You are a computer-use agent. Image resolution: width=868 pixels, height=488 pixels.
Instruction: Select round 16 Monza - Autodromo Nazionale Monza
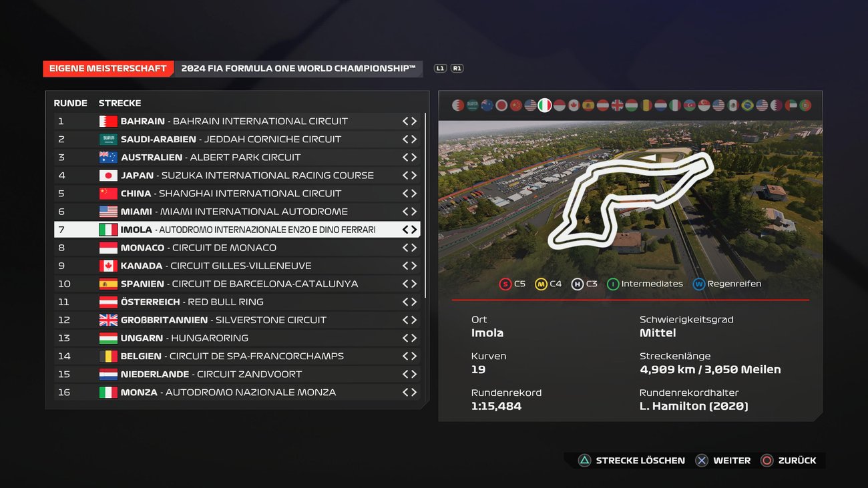[x=237, y=393]
